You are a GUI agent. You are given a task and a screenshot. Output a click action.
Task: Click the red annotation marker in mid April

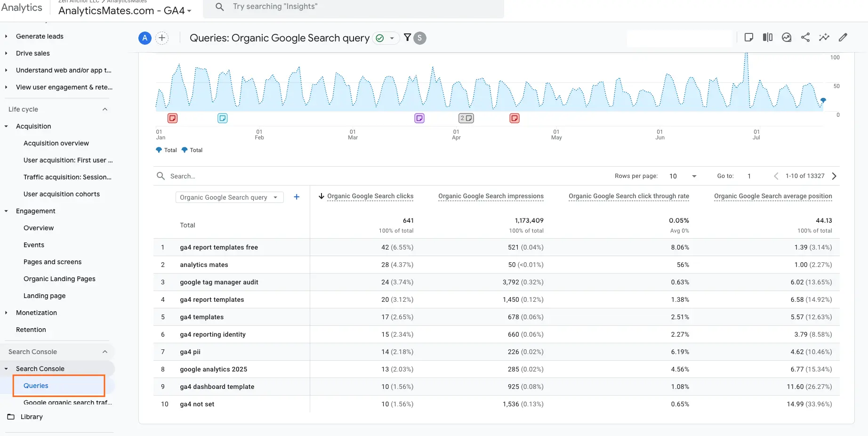click(514, 118)
